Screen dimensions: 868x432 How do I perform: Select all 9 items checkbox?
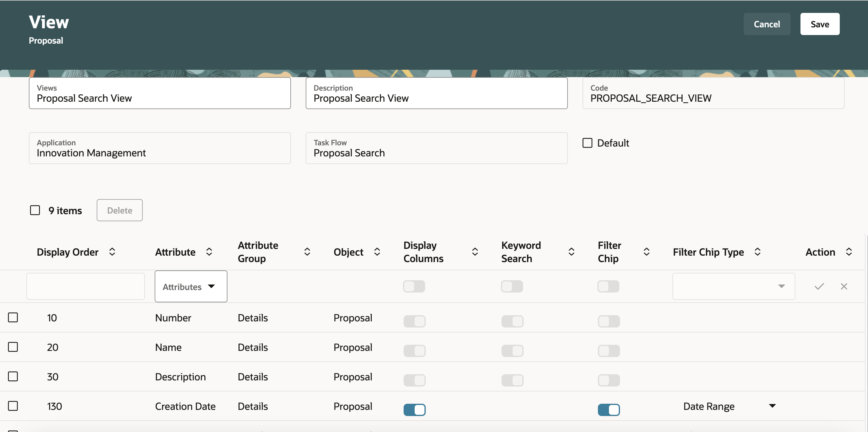35,210
